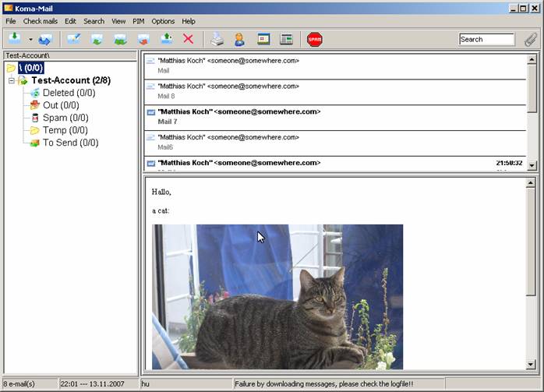The width and height of the screenshot is (544, 392).
Task: Click the Test-Account icon with green arrow
Action: 23,80
